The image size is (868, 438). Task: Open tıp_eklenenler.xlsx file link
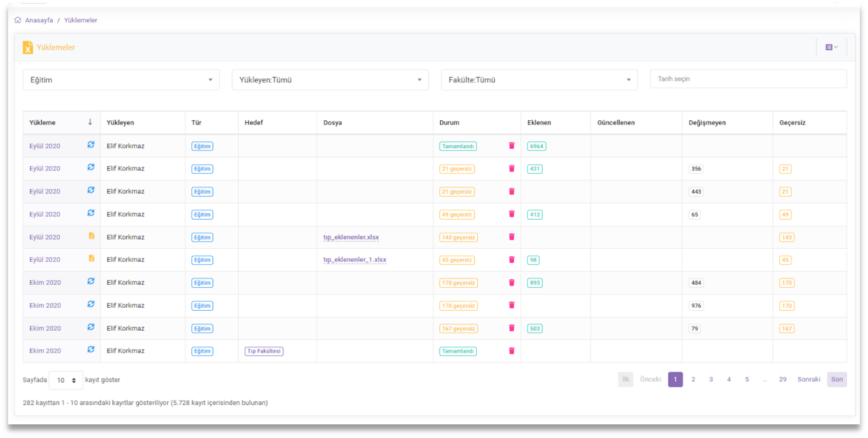pos(351,237)
